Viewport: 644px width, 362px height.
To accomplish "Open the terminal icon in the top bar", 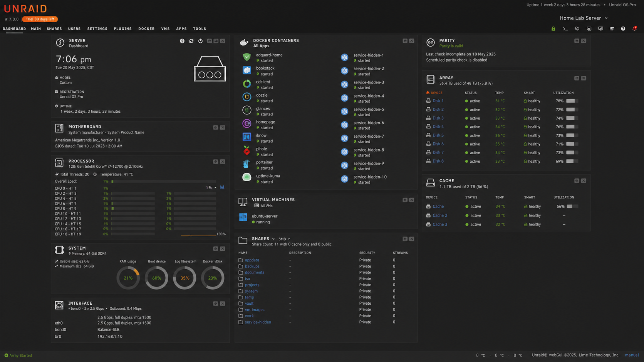I will tap(565, 29).
